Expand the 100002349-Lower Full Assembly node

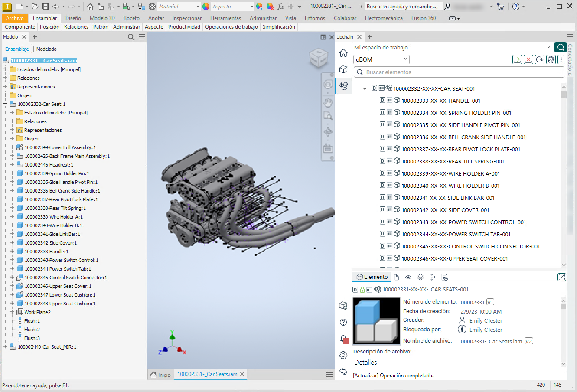point(12,147)
